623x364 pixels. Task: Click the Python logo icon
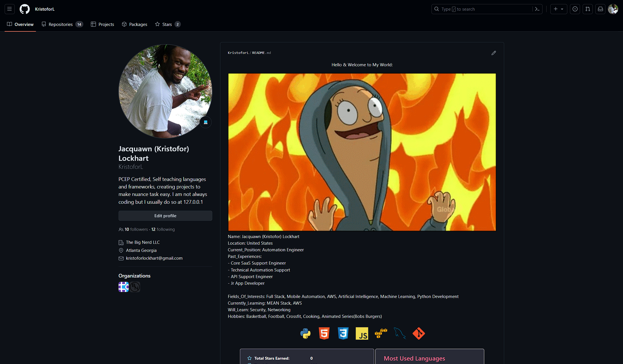pos(305,333)
